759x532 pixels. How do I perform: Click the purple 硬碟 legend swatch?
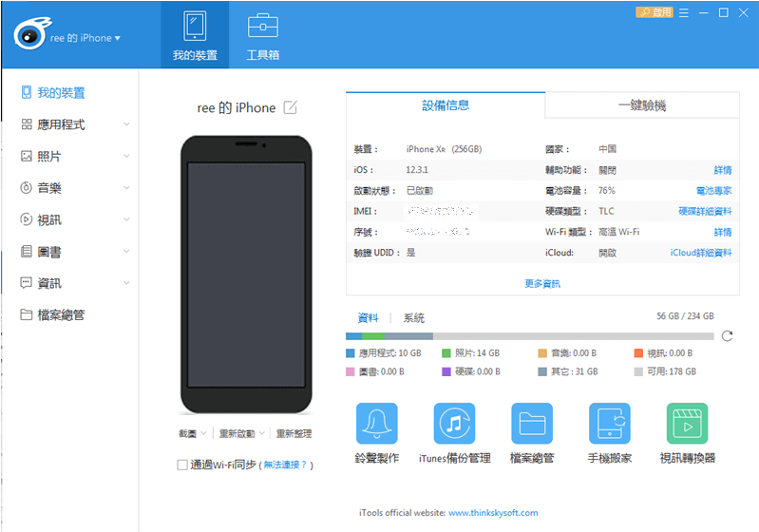[446, 371]
